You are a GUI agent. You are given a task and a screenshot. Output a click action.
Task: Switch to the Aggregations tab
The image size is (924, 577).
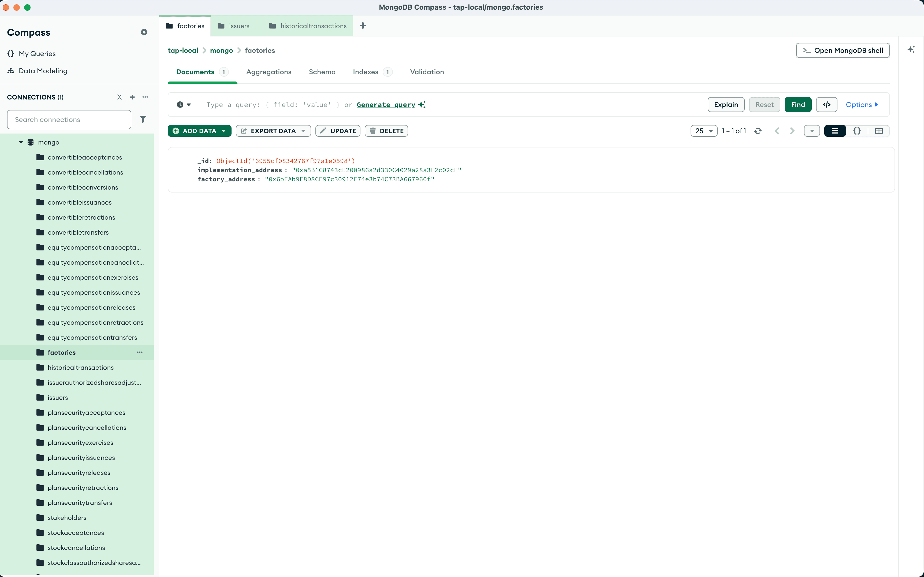pos(269,72)
